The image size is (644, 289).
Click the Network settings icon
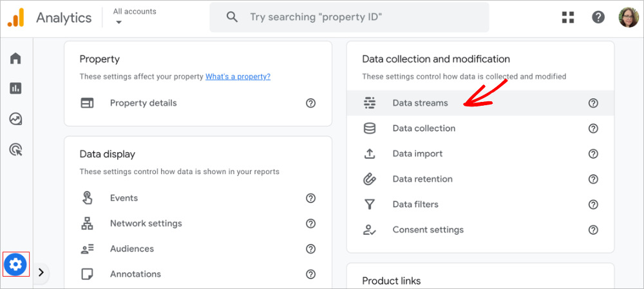87,224
